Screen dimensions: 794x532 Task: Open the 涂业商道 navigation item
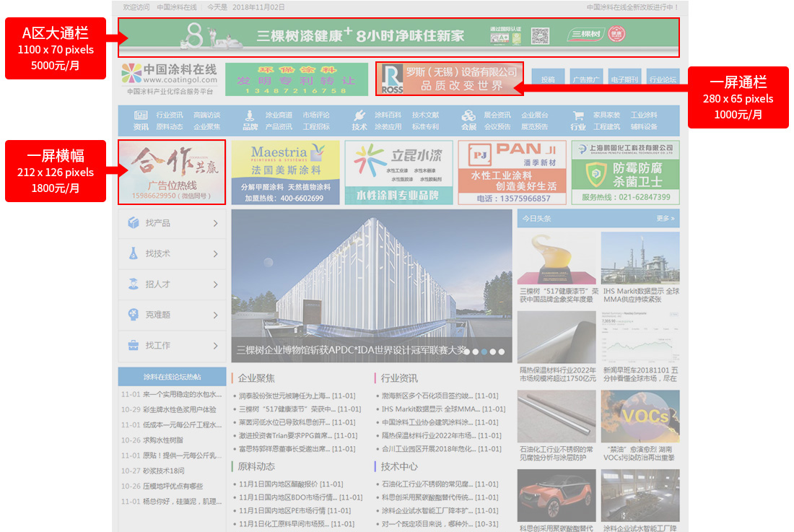[x=279, y=115]
